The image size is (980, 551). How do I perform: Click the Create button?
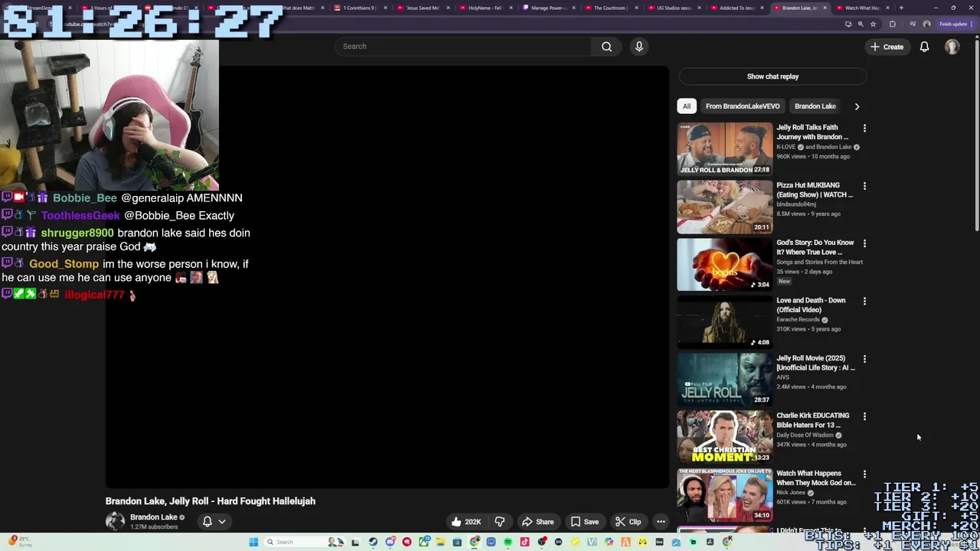pos(887,47)
